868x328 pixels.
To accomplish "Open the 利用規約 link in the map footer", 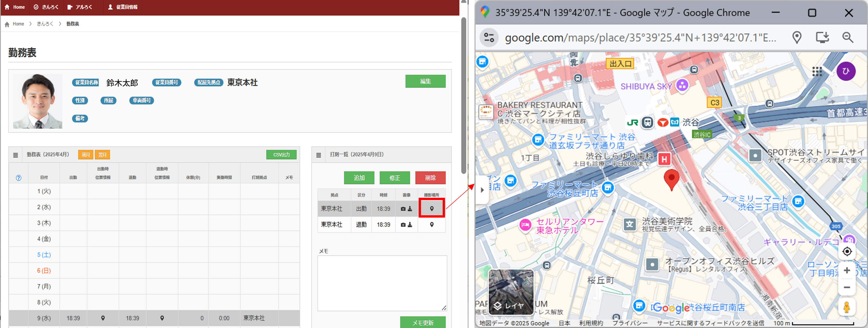I will 591,323.
